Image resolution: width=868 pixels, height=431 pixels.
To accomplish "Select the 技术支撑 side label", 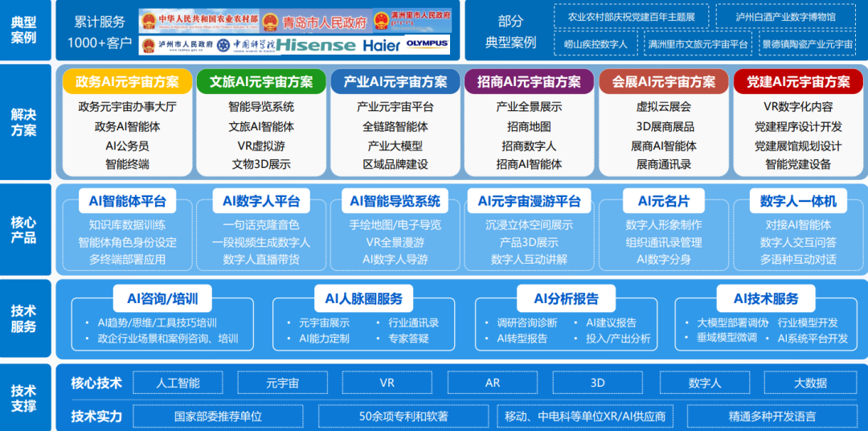I will (x=24, y=398).
